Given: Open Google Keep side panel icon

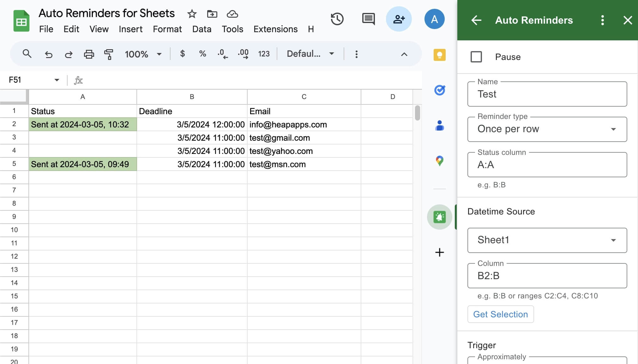Looking at the screenshot, I should [439, 55].
